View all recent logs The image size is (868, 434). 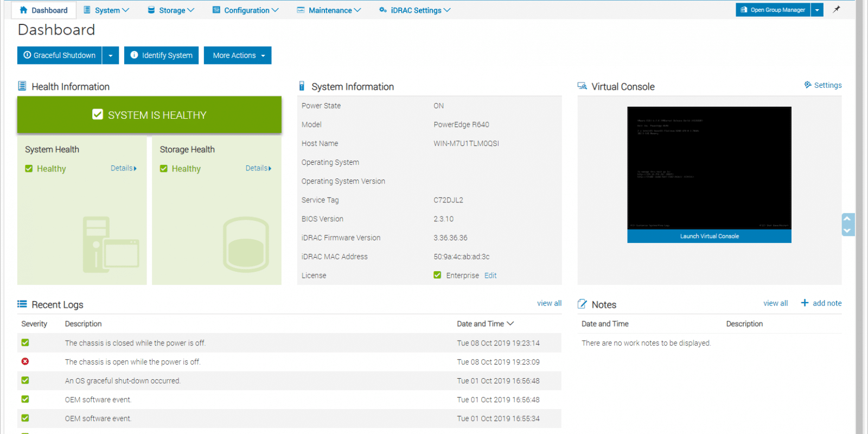tap(550, 303)
